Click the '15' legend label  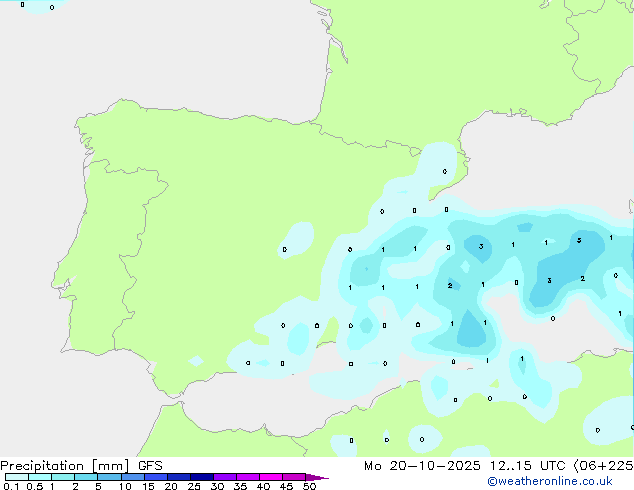tap(148, 486)
